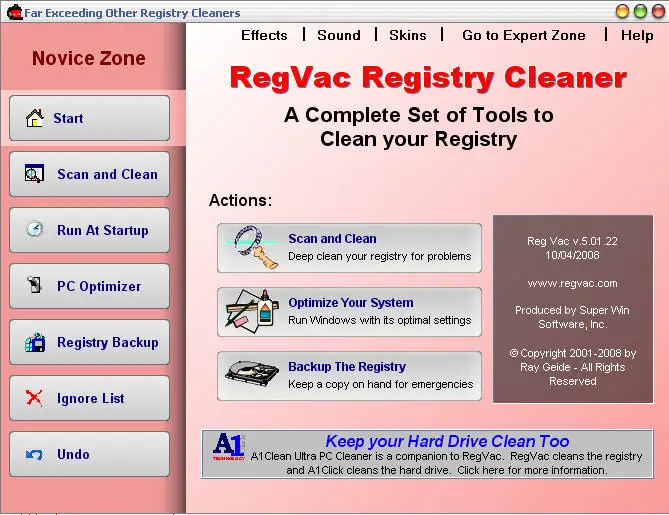This screenshot has height=515, width=669.
Task: Close window with the red round button
Action: tap(658, 11)
